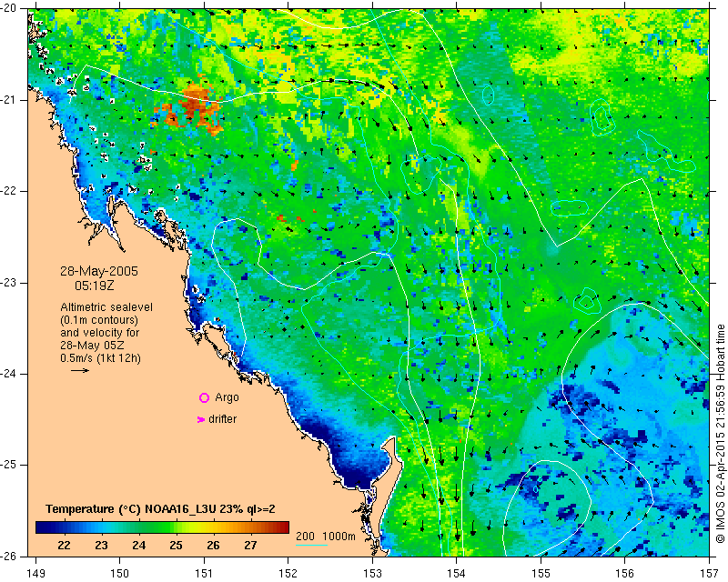Click longitude label 150 on the axis
This screenshot has height=582, width=728.
(x=120, y=574)
